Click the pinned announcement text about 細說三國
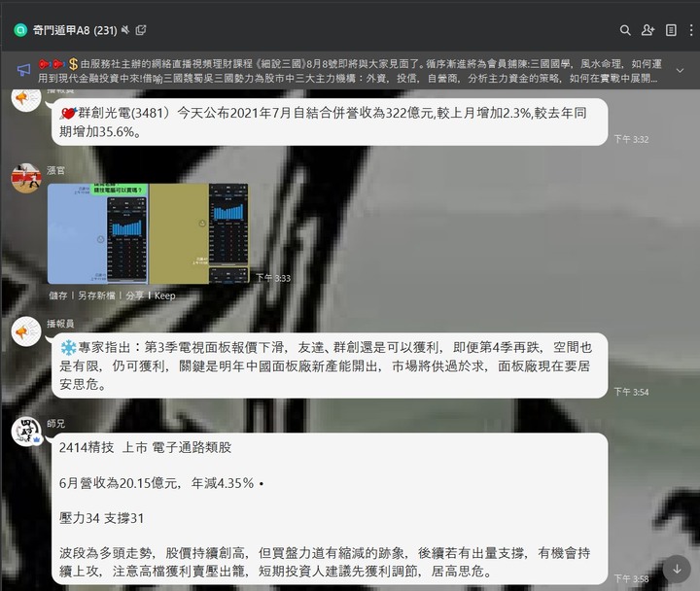 (x=349, y=71)
